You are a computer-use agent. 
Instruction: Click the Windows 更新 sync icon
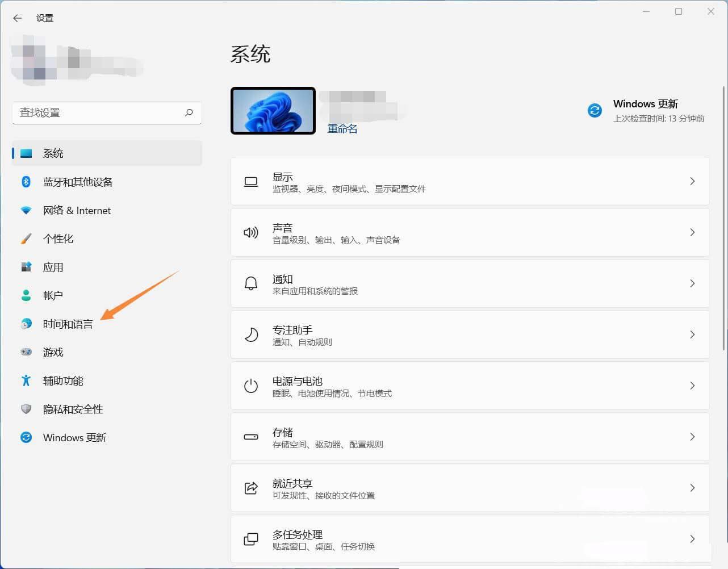pyautogui.click(x=594, y=110)
